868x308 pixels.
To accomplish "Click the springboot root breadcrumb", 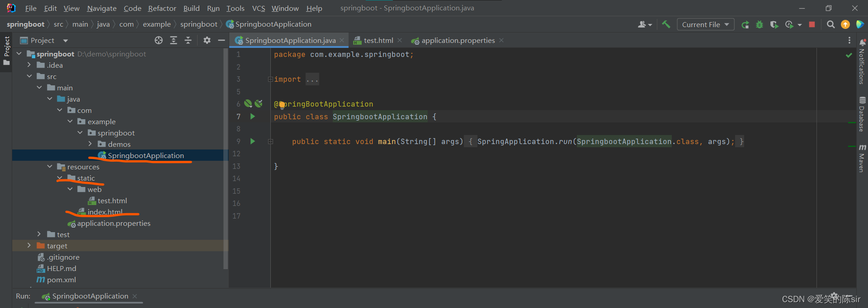I will (x=25, y=24).
